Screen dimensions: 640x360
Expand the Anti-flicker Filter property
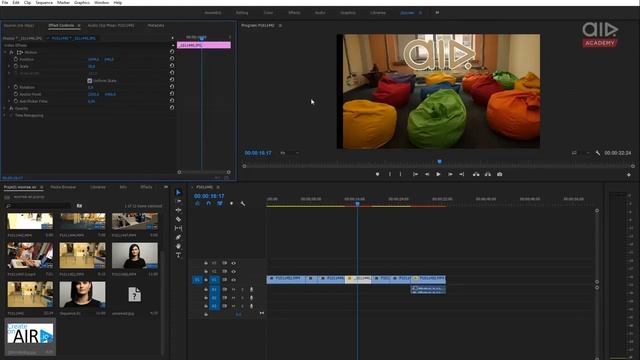point(9,101)
